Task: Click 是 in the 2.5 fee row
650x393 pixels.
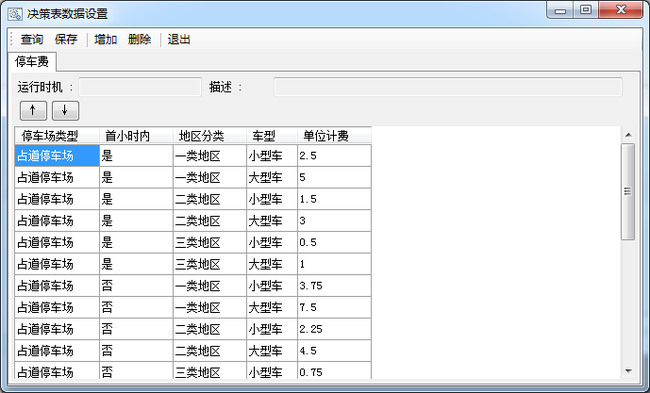Action: (136, 156)
